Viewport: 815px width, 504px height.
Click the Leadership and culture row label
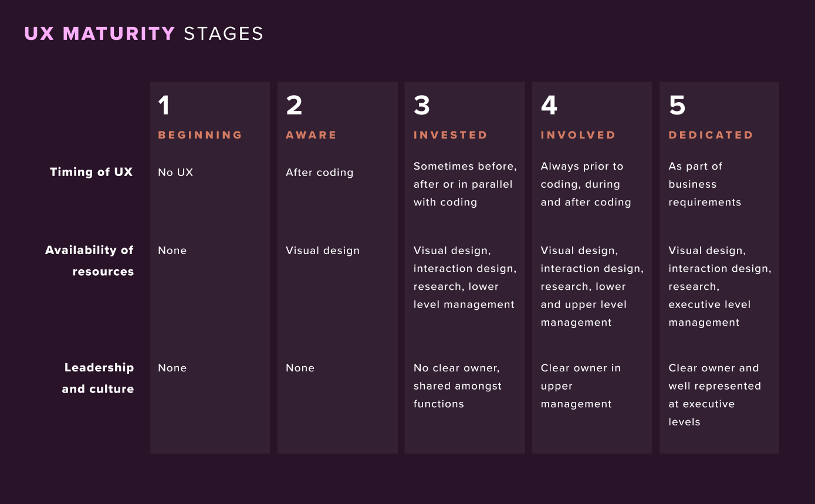(98, 378)
